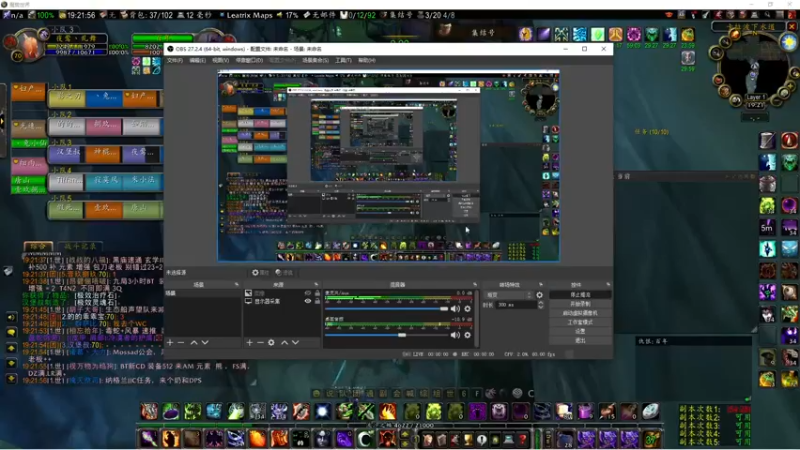Toggle visibility eye of 显示器采集 source
This screenshot has width=800, height=450.
(x=308, y=301)
